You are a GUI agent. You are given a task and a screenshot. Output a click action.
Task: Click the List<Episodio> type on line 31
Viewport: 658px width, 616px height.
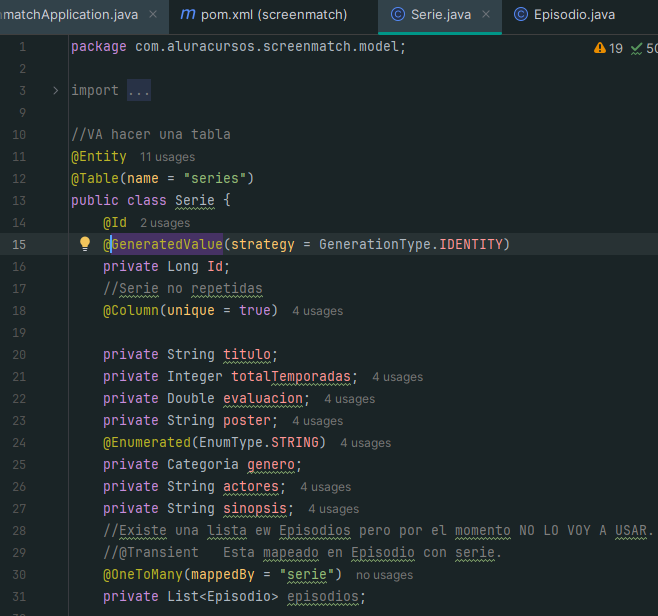222,596
